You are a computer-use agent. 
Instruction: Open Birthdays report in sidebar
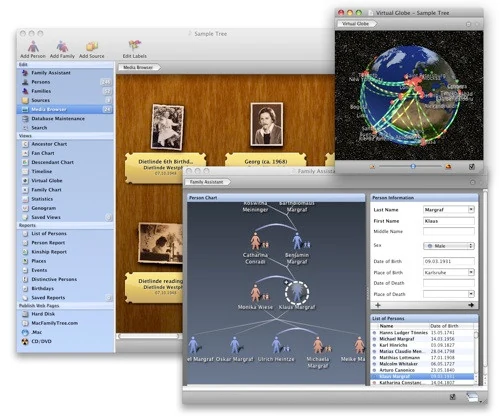(65, 289)
